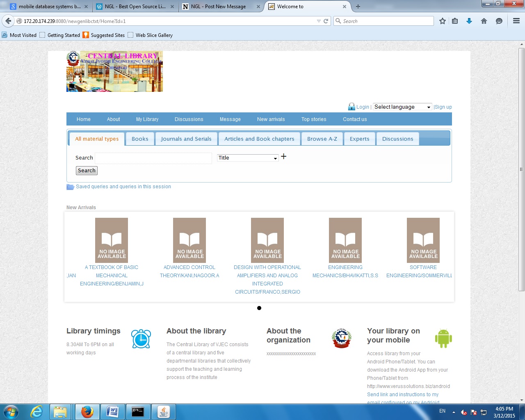Image resolution: width=525 pixels, height=420 pixels.
Task: Select the carousel page dot indicator
Action: point(259,308)
